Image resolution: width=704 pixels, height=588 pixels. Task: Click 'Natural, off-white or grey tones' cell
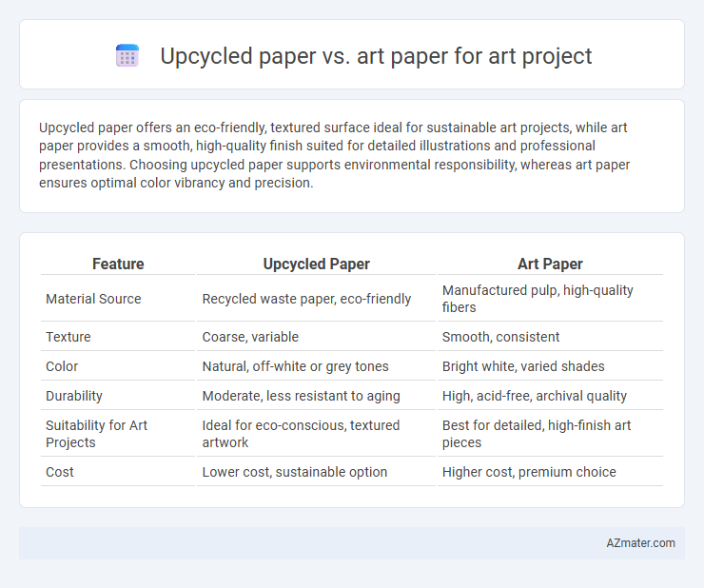(x=296, y=366)
